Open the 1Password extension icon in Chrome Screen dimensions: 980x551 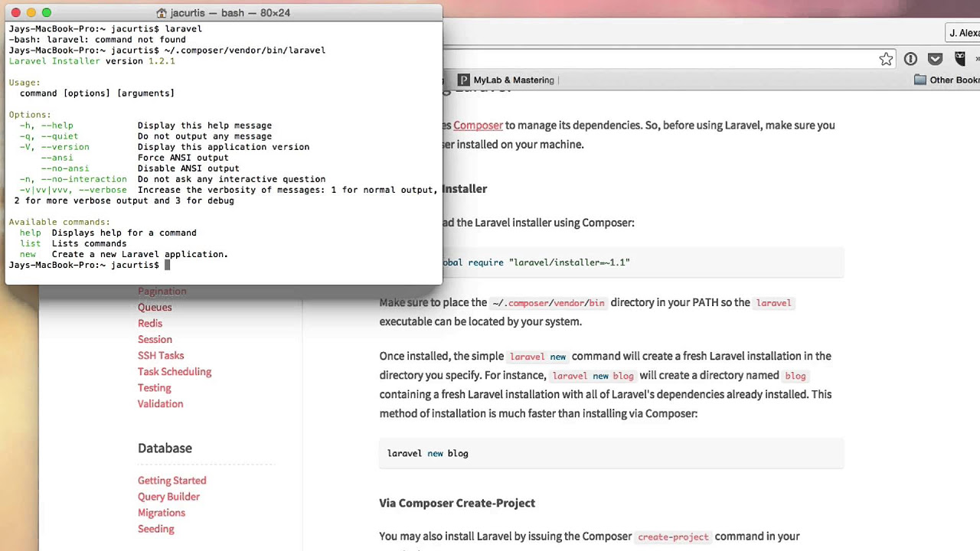coord(910,59)
